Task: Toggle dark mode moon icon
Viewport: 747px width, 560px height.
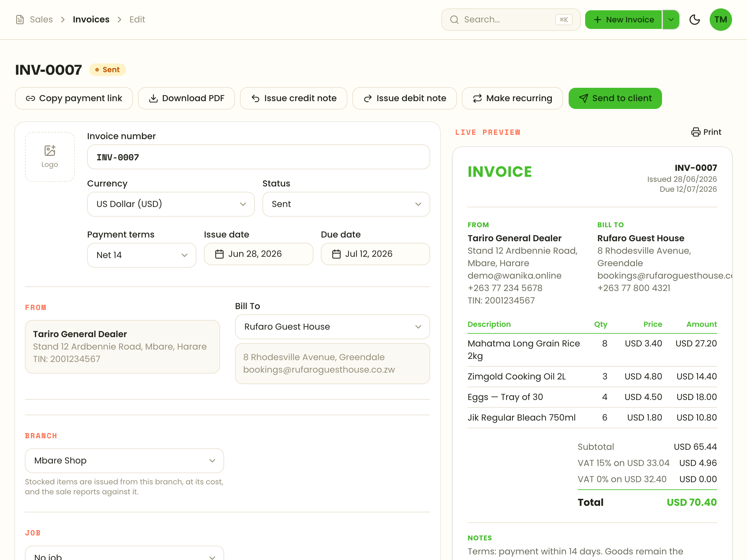Action: click(x=695, y=20)
